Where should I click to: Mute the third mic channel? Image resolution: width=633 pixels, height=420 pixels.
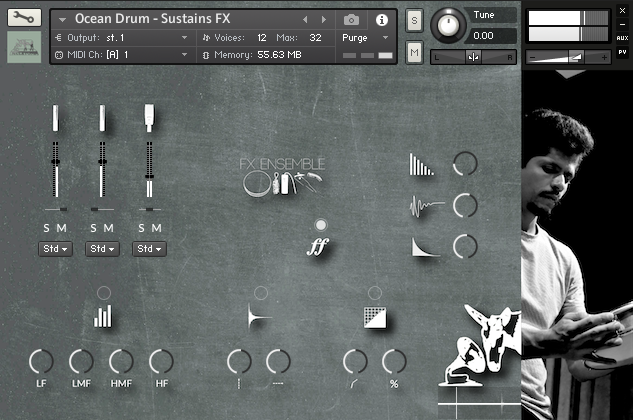tap(156, 228)
